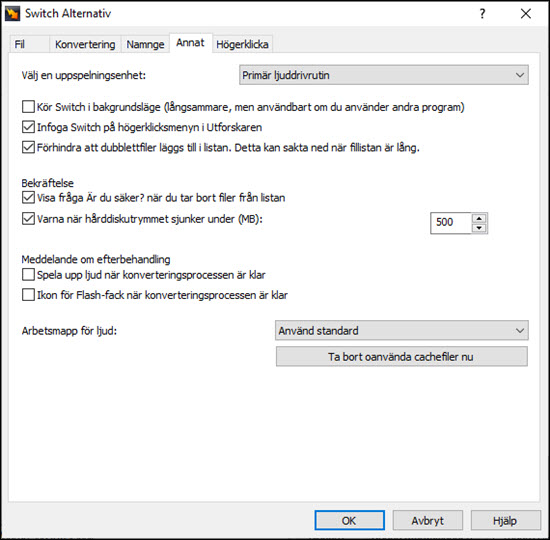Enable Kör Switch i bakgrundsläge checkbox
550x540 pixels.
[x=28, y=107]
